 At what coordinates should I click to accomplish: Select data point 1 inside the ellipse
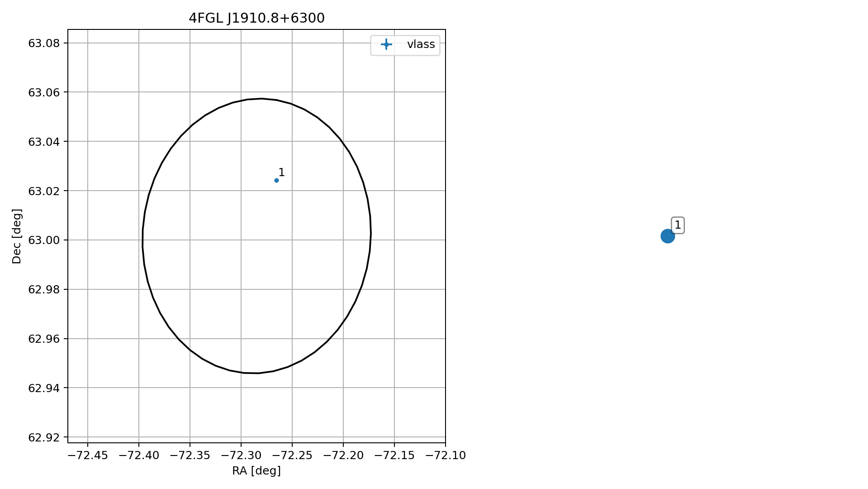(276, 181)
